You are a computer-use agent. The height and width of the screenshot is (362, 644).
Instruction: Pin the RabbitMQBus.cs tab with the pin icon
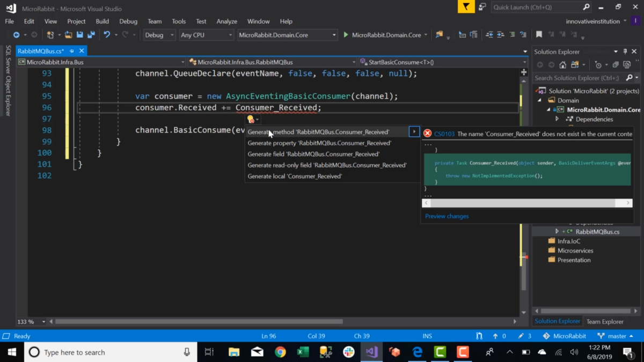(71, 51)
